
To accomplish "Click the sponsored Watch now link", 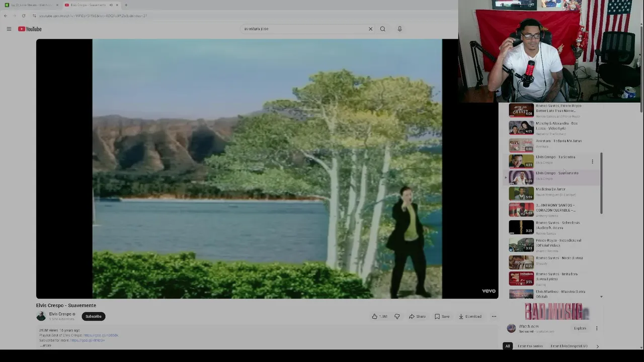I will click(x=528, y=326).
